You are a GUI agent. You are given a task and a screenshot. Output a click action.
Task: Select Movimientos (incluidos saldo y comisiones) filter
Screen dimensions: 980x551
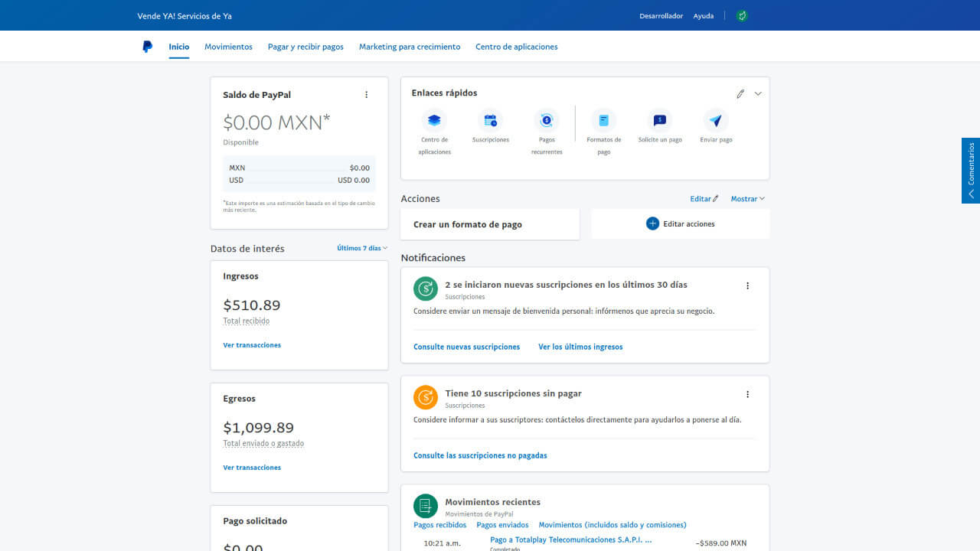click(x=612, y=525)
